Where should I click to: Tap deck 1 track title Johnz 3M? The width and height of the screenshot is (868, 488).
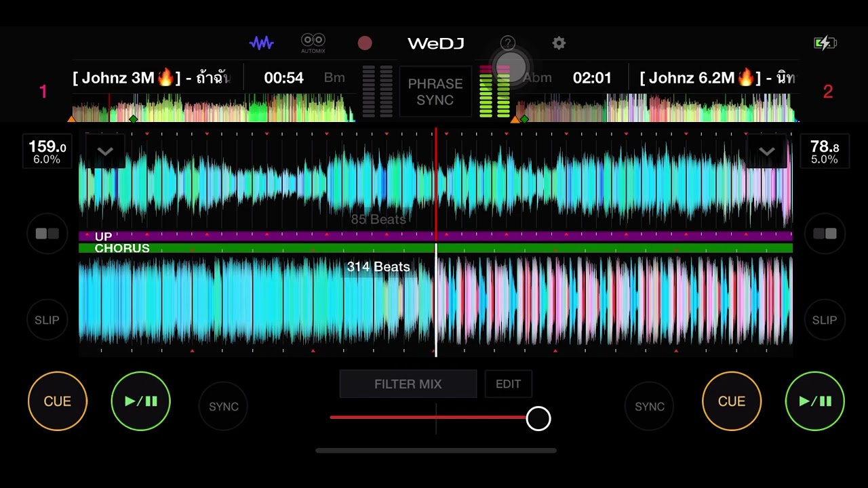pyautogui.click(x=151, y=78)
